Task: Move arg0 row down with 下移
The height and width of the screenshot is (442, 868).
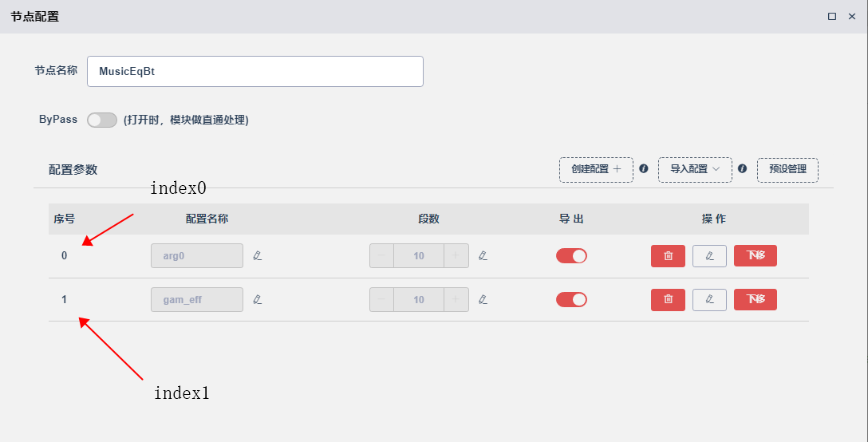Action: coord(755,256)
